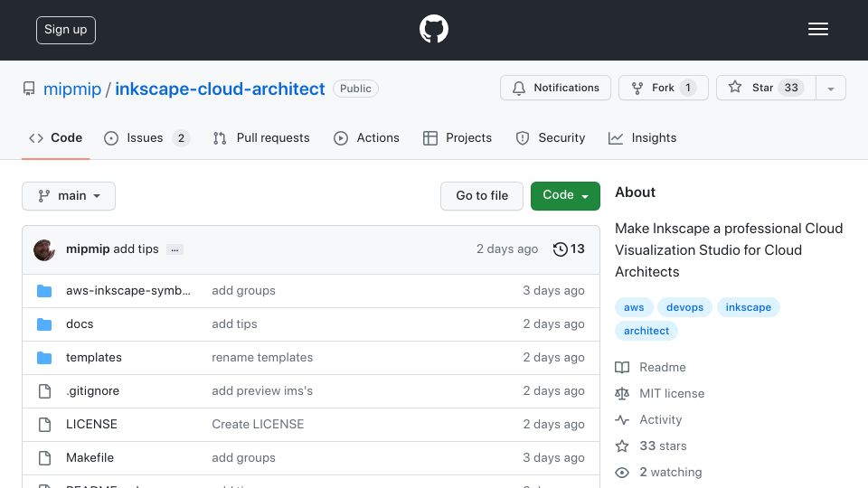
Task: Click the aws topic tag
Action: point(634,307)
